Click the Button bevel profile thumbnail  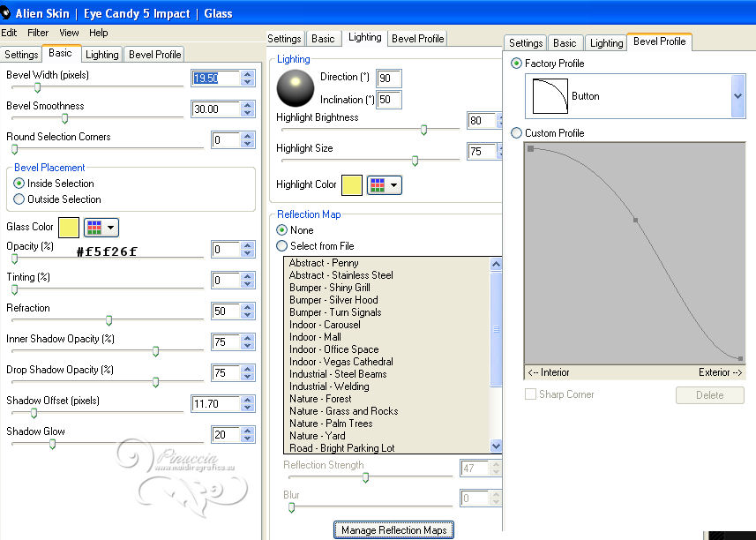tap(550, 96)
